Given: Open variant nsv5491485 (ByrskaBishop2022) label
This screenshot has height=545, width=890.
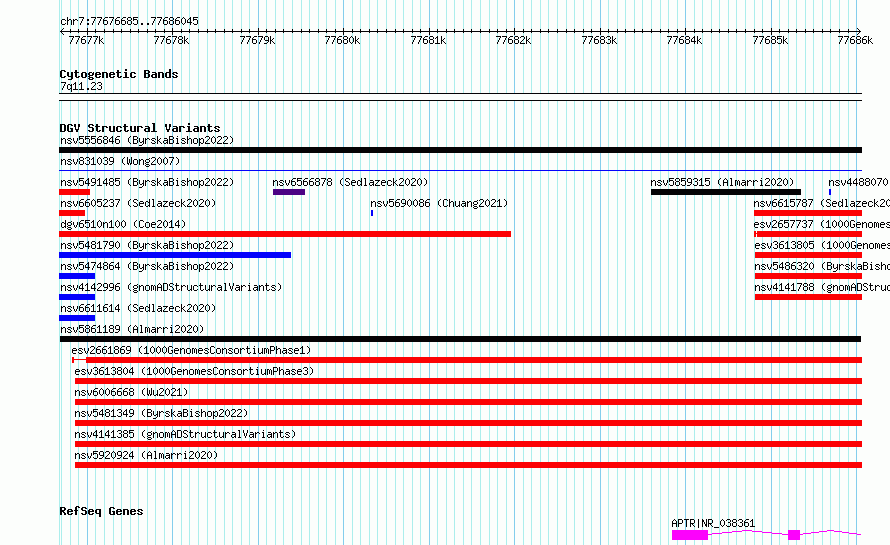Looking at the screenshot, I should (x=147, y=182).
